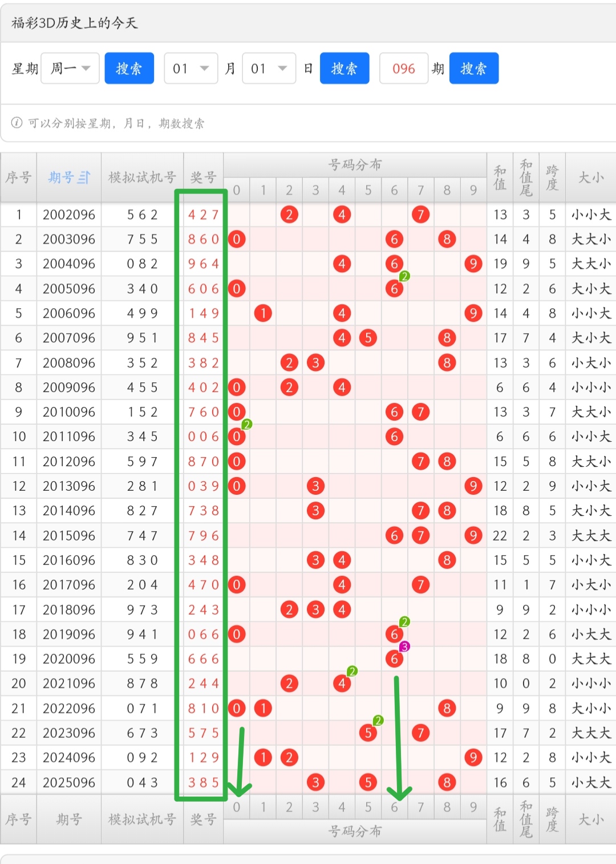This screenshot has width=616, height=864.
Task: Click red ball 5 in row 2007096
Action: [x=368, y=338]
